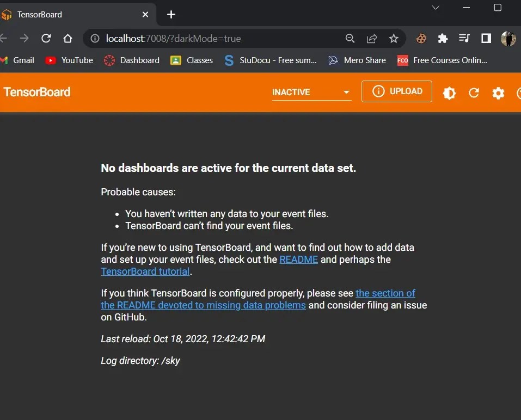This screenshot has width=521, height=420.
Task: Click the share icon in the address bar
Action: click(x=372, y=38)
